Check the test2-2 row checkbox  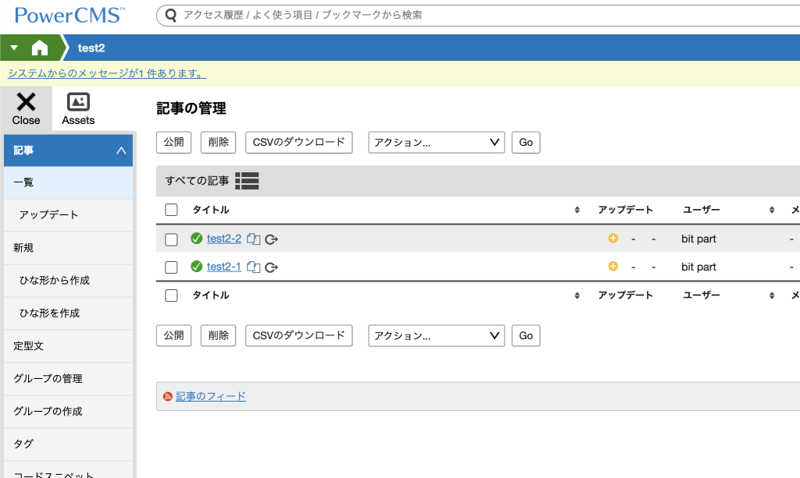(171, 239)
